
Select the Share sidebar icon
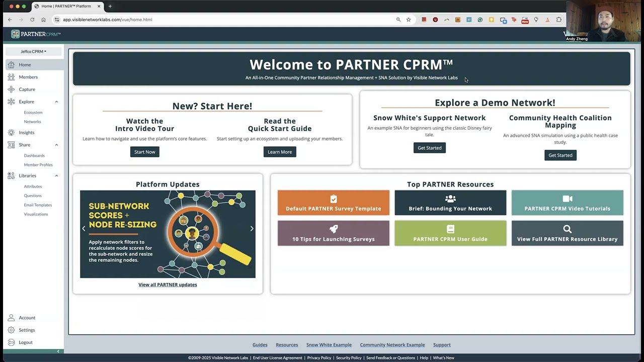(x=11, y=145)
